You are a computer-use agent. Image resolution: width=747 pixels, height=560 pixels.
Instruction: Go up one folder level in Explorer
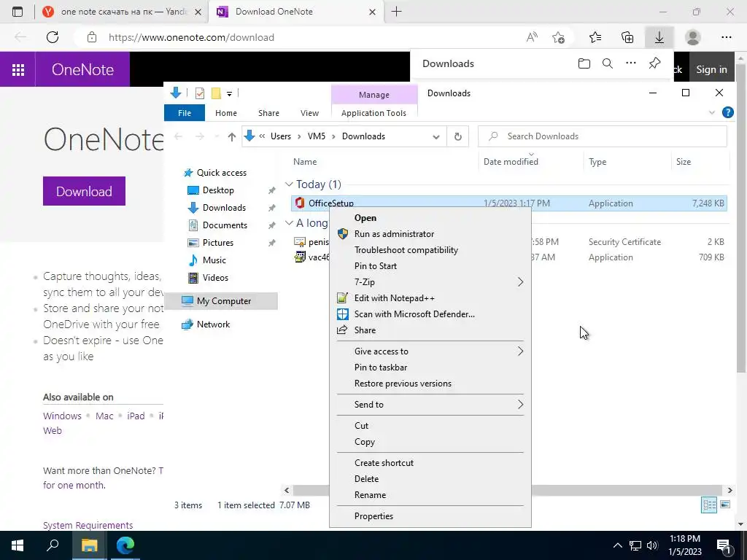click(231, 136)
